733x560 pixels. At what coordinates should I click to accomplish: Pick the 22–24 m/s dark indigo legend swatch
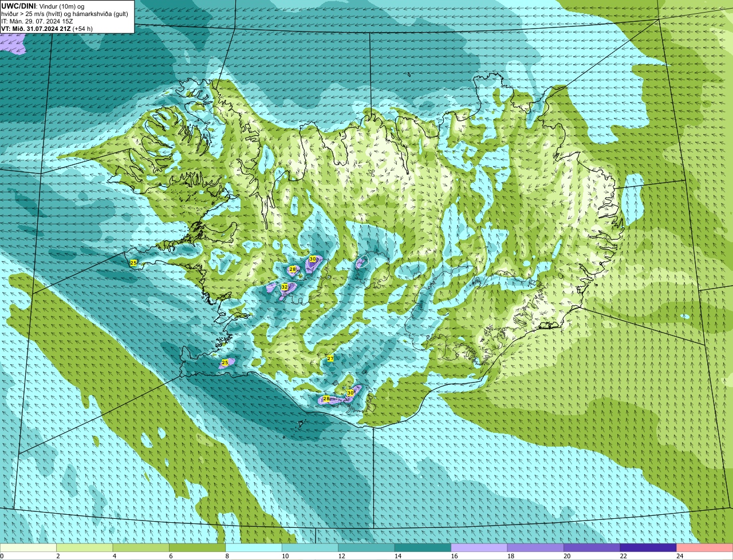pos(648,547)
